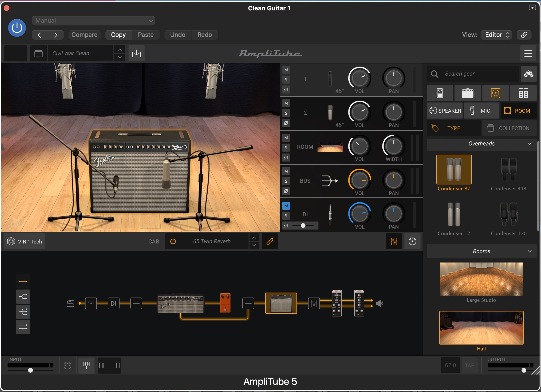Open the preset folder browser icon
Viewport: 541px width, 392px height.
tap(39, 53)
